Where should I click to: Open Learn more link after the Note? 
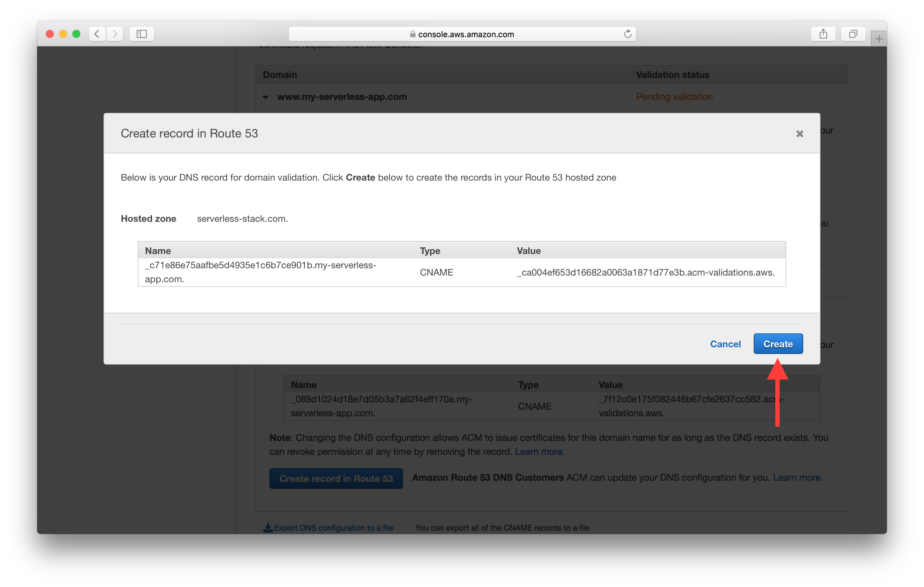[539, 452]
